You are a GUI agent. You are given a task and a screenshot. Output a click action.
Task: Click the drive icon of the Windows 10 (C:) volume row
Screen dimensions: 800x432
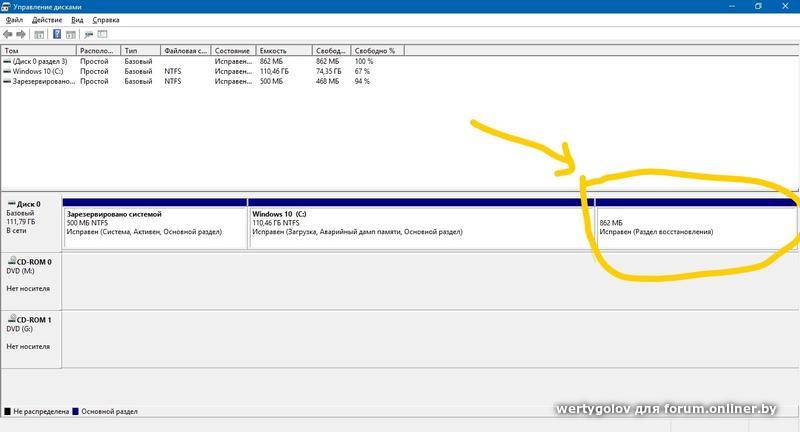7,71
